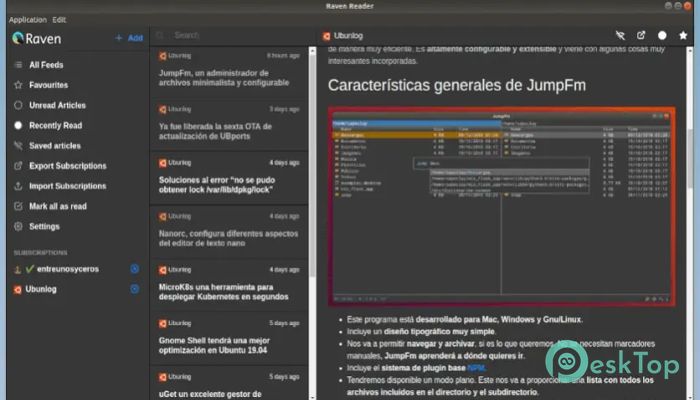Click the Export Subscriptions icon

click(18, 166)
